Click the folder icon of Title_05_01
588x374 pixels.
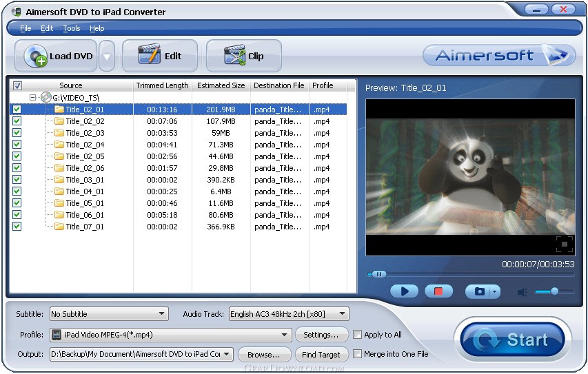59,202
